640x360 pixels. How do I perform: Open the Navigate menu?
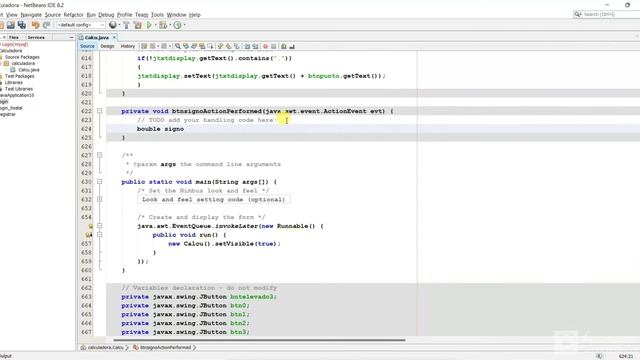[31, 15]
